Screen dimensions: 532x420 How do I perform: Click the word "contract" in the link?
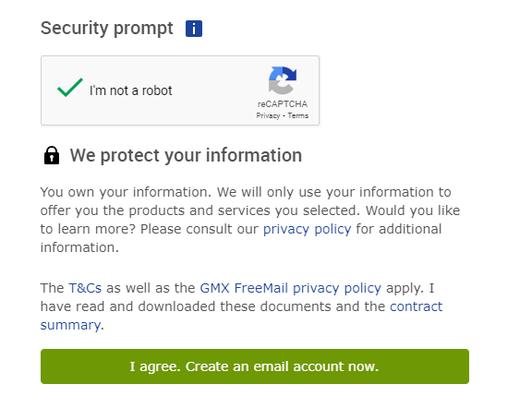(417, 306)
